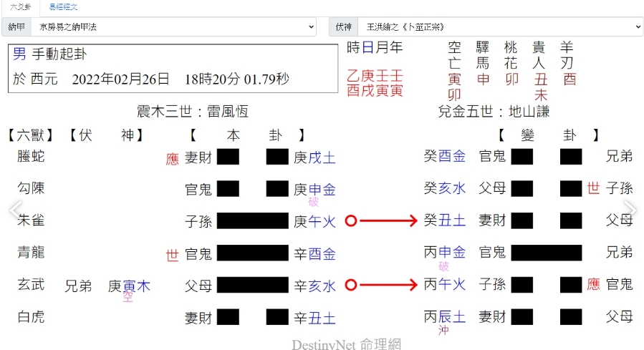Click the 震木三世:雷風恆 hexagram title
644x350 pixels.
[192, 111]
